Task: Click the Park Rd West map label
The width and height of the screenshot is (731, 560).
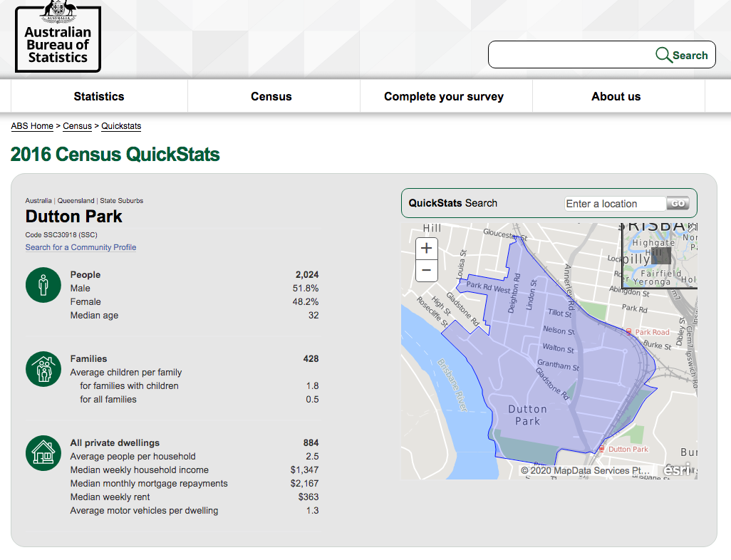Action: pyautogui.click(x=488, y=287)
